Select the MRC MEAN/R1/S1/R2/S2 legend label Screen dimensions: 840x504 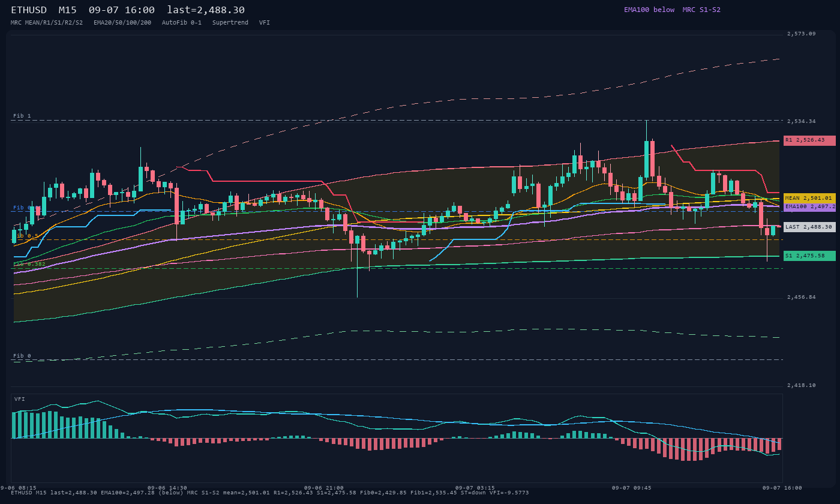[47, 23]
